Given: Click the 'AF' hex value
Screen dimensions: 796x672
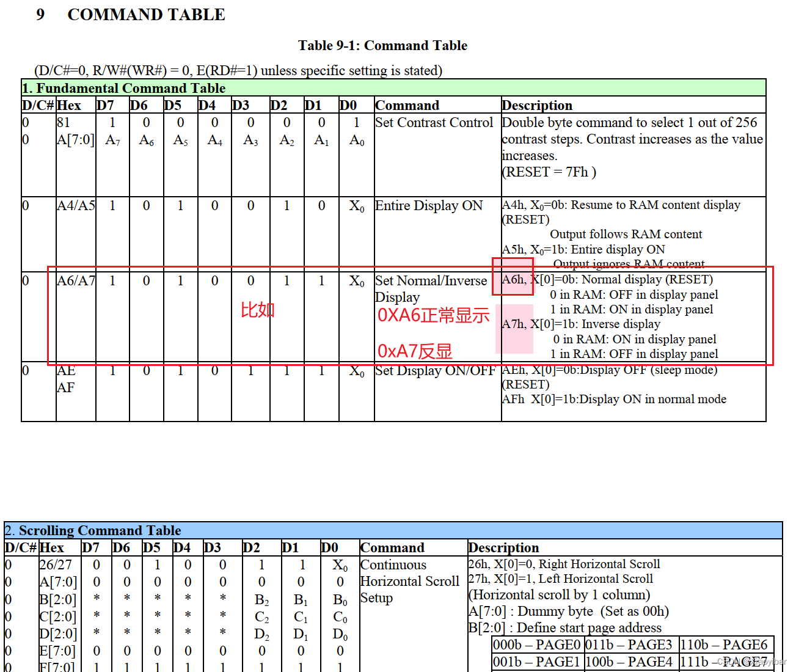Looking at the screenshot, I should [x=65, y=388].
